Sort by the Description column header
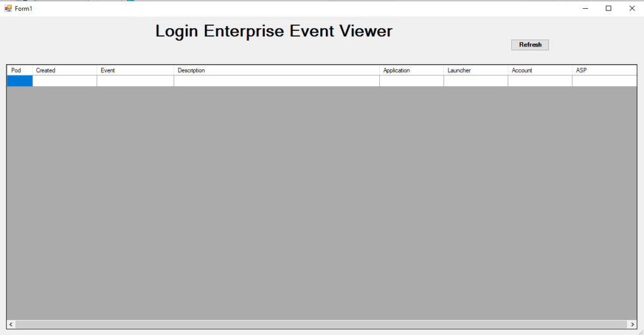The image size is (644, 335). click(277, 70)
